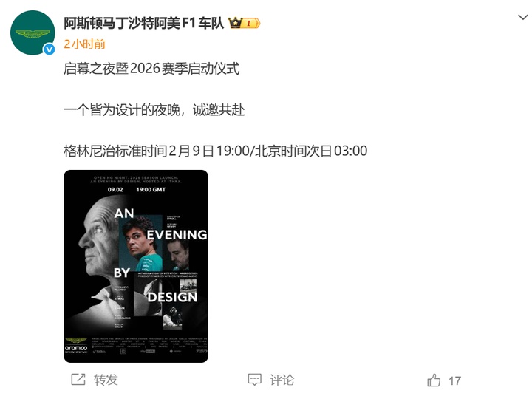Click the DESIGN word on poster
Image resolution: width=532 pixels, height=396 pixels.
(172, 297)
